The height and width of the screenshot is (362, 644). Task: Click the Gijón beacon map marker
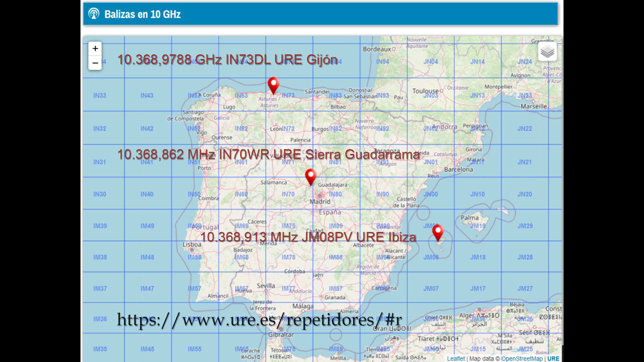[x=273, y=85]
